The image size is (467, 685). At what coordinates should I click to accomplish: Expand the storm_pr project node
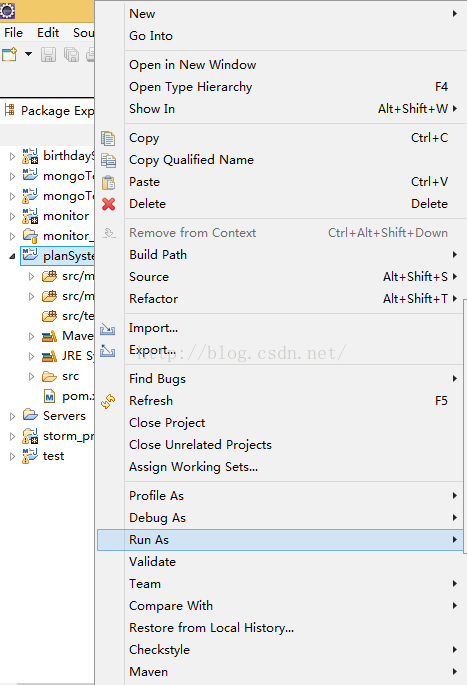click(x=12, y=436)
